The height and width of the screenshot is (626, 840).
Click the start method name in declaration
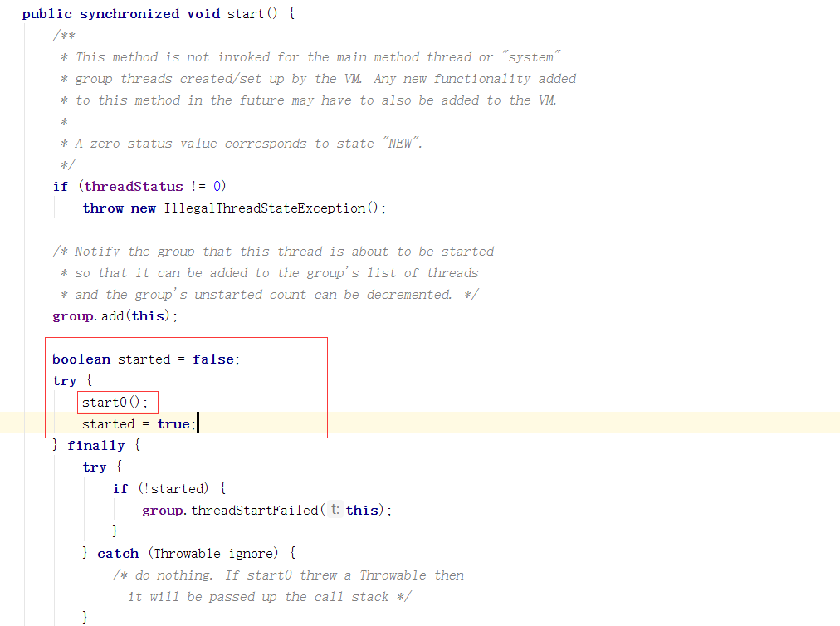246,14
